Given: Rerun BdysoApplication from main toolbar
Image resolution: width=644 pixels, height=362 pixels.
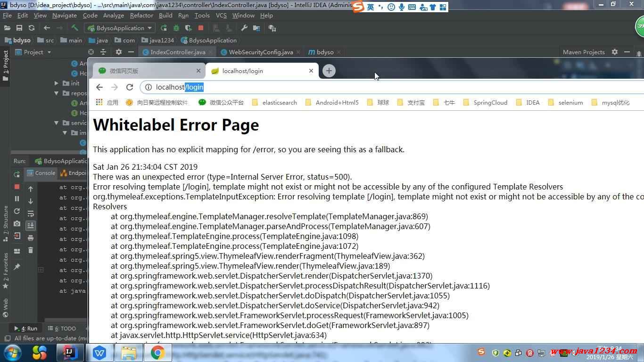Looking at the screenshot, I should tap(164, 28).
